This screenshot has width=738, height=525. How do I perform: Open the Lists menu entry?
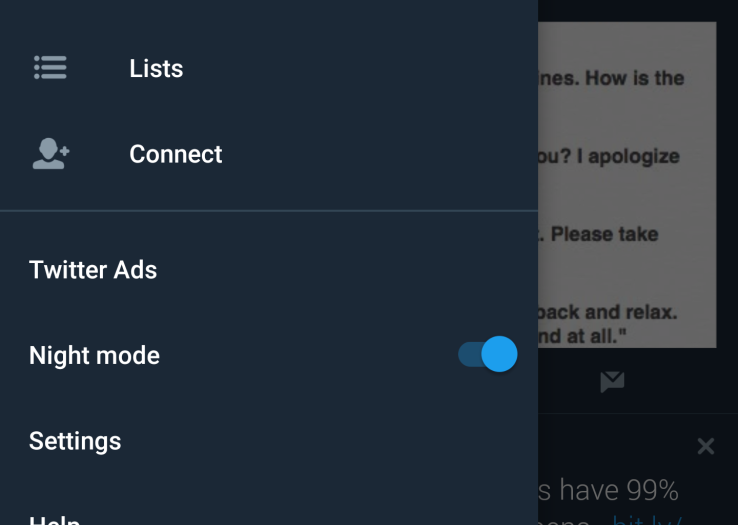click(x=269, y=68)
